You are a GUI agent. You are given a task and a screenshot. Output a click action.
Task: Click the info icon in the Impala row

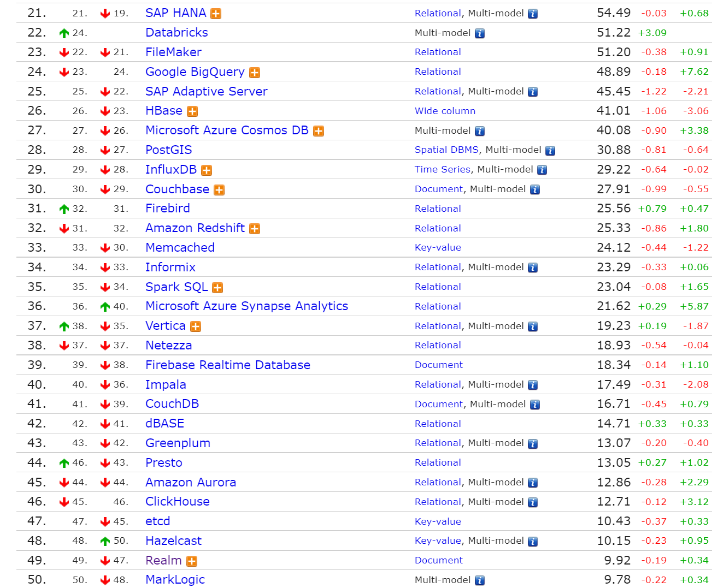533,385
